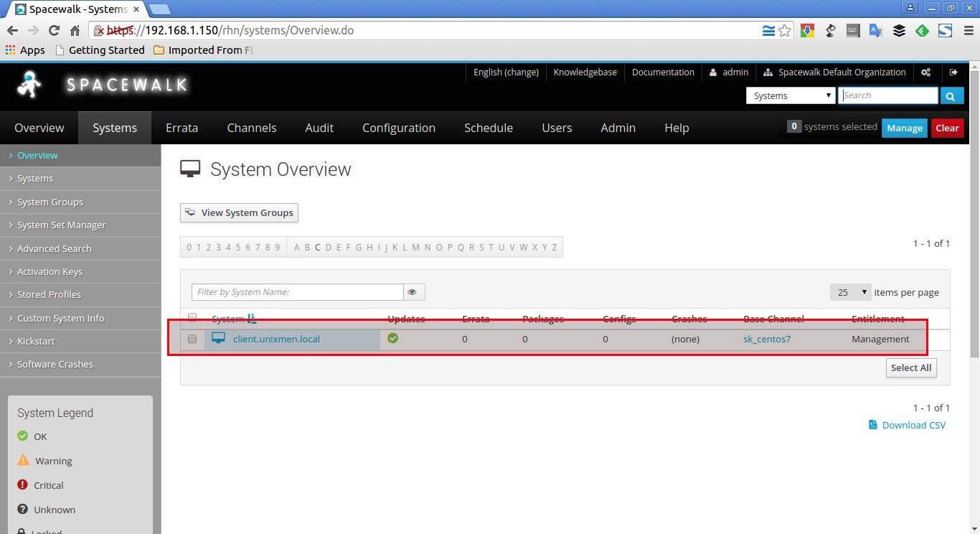Open Software Crashes sidebar item
Viewport: 980px width, 534px height.
point(80,364)
